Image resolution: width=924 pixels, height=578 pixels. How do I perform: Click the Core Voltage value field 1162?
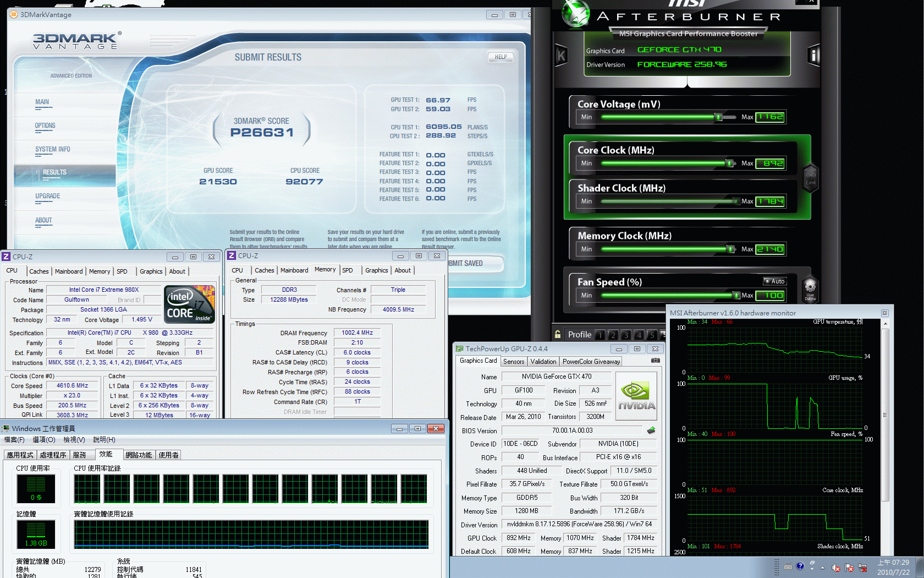point(770,117)
